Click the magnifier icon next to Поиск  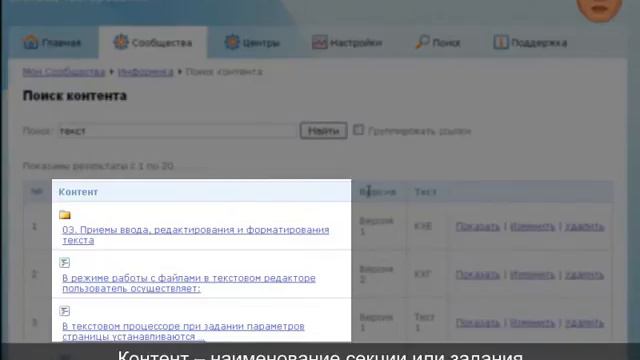(422, 42)
